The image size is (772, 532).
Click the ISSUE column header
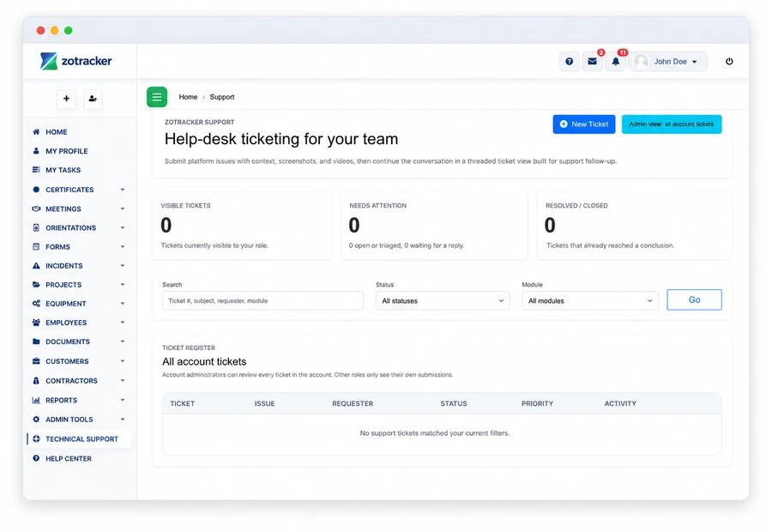click(265, 403)
